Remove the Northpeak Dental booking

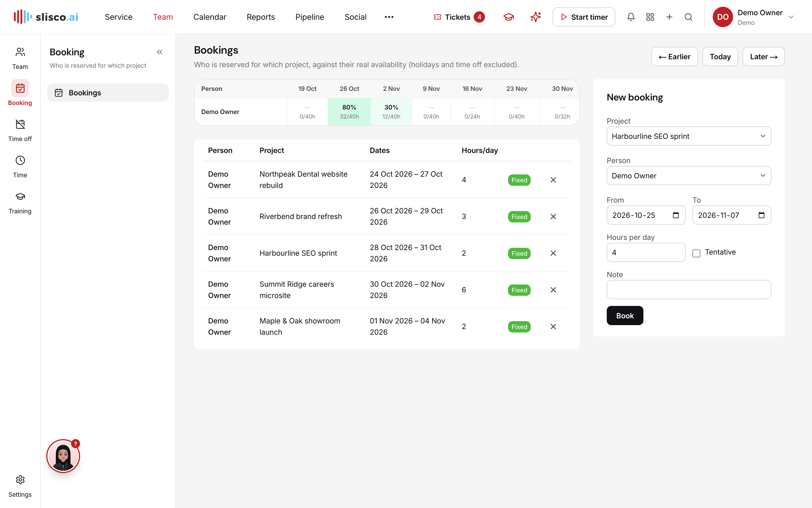pos(553,180)
